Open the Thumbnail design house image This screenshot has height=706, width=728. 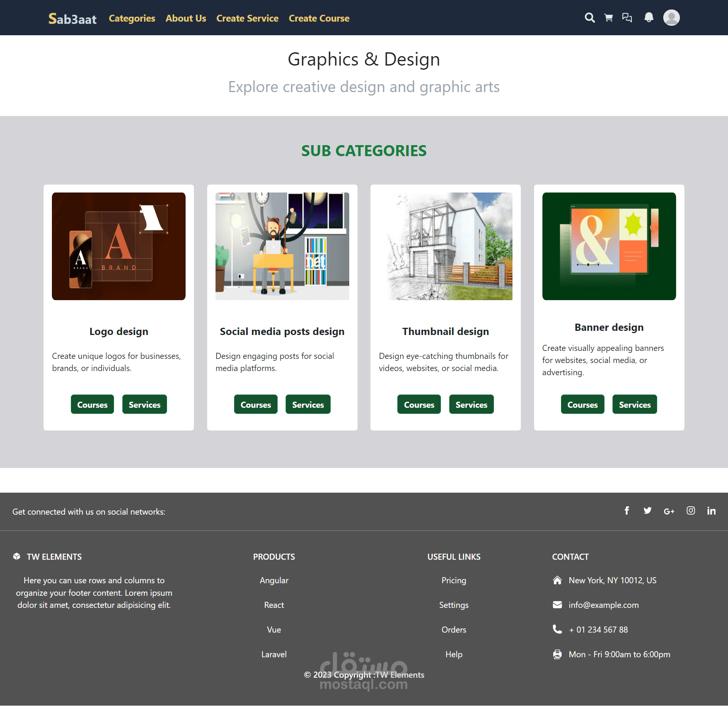click(x=445, y=246)
